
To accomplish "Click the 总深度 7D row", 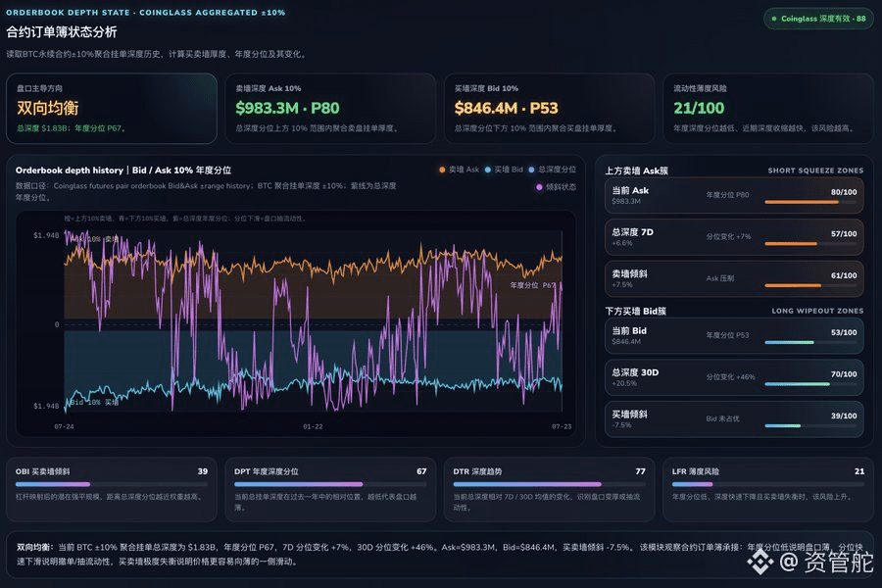I will (x=734, y=237).
